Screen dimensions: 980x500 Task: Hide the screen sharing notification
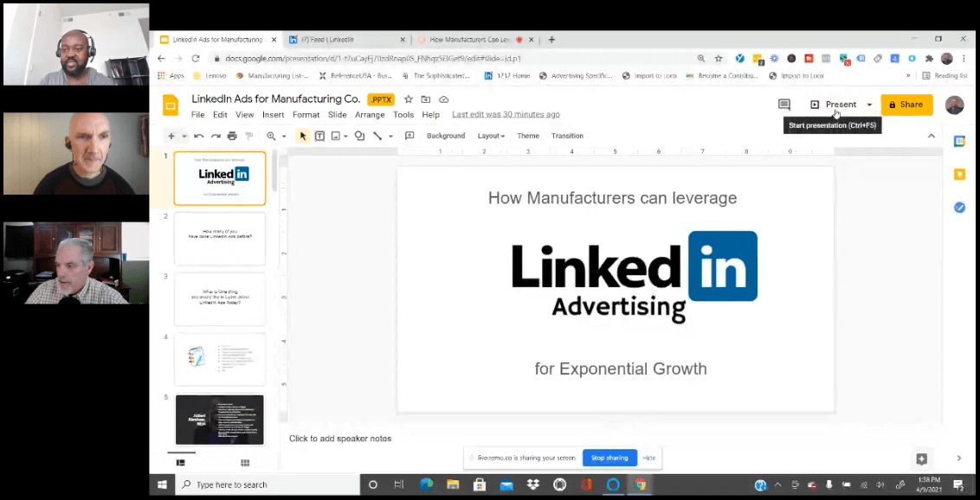(x=649, y=458)
